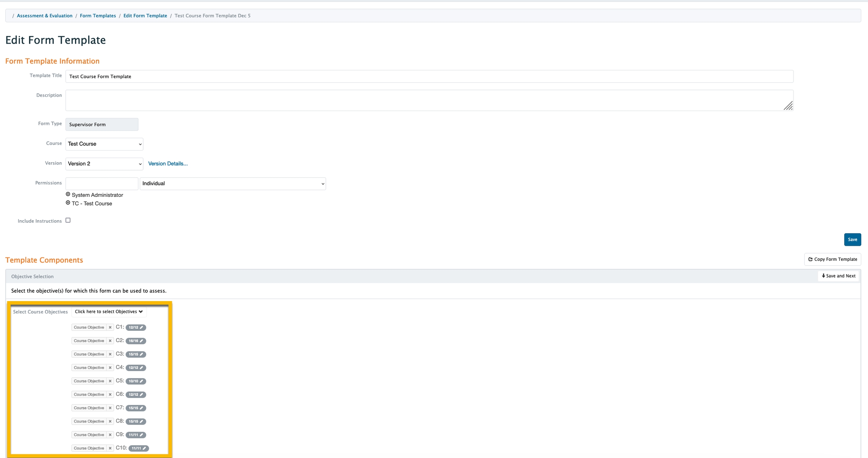This screenshot has width=868, height=458.
Task: Remove the System Administrator permission
Action: (68, 194)
